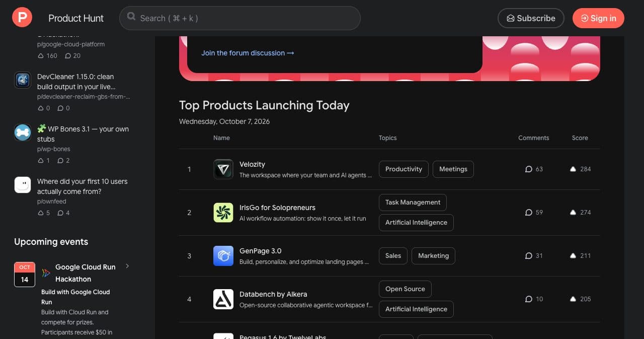Viewport: 644px width, 339px height.
Task: Upvote Databench using the score icon
Action: 573,299
